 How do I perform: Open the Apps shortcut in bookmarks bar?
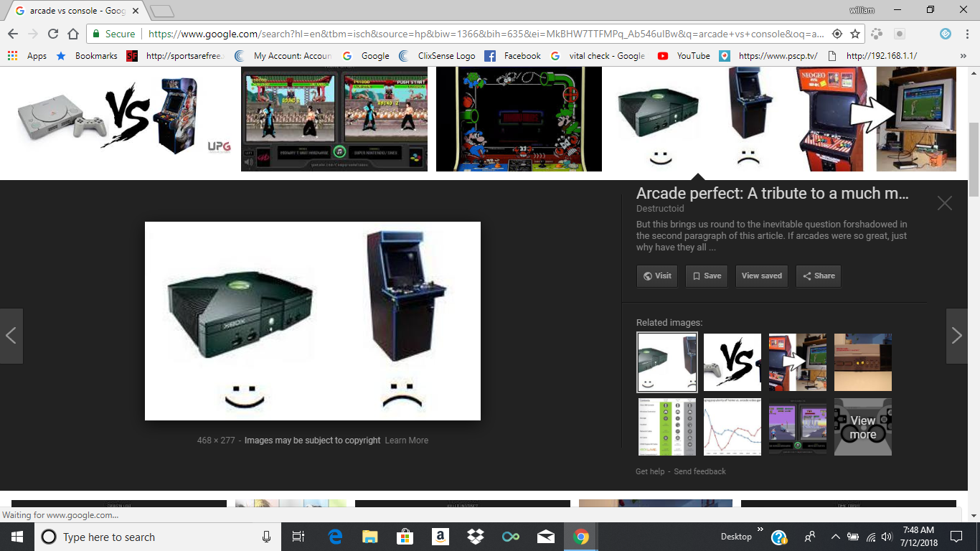coord(27,55)
